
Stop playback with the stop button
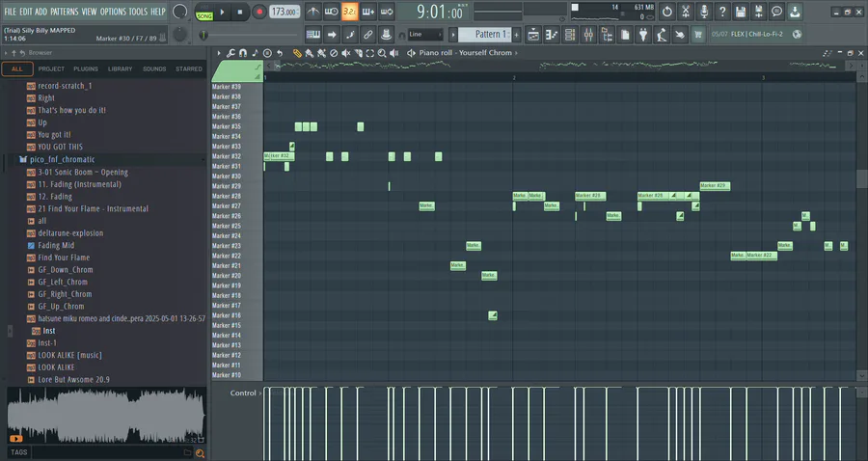point(240,12)
